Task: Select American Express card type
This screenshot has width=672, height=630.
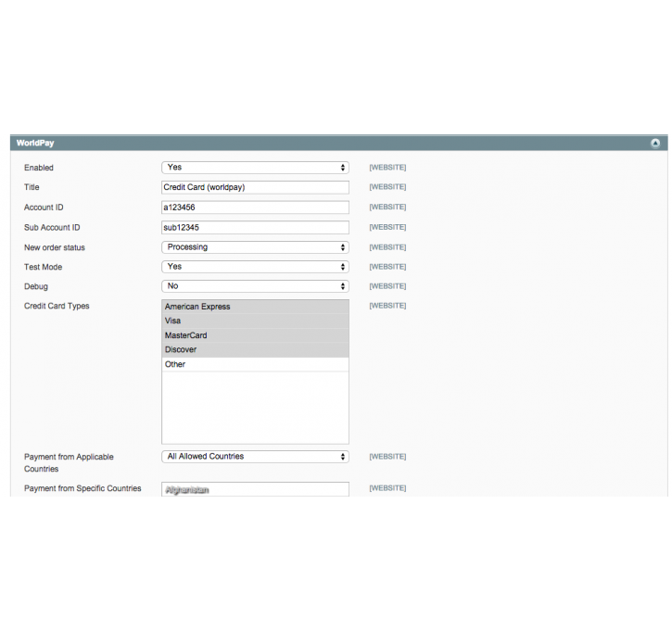Action: click(256, 307)
